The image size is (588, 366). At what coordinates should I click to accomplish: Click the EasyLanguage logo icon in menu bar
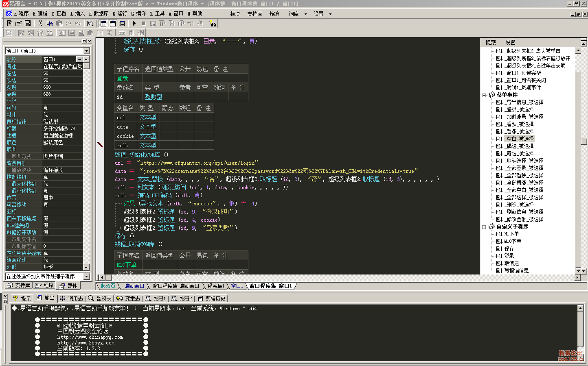(9, 13)
